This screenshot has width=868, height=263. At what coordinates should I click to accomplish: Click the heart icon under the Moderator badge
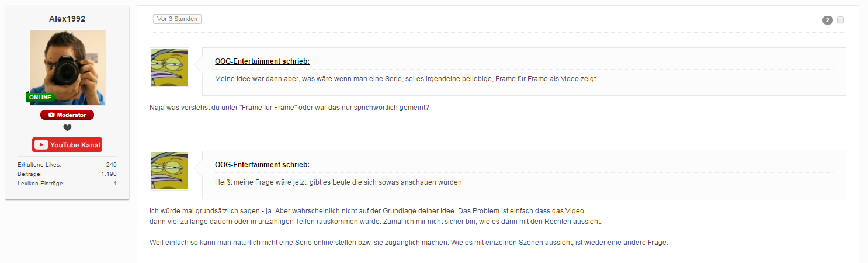tap(67, 128)
